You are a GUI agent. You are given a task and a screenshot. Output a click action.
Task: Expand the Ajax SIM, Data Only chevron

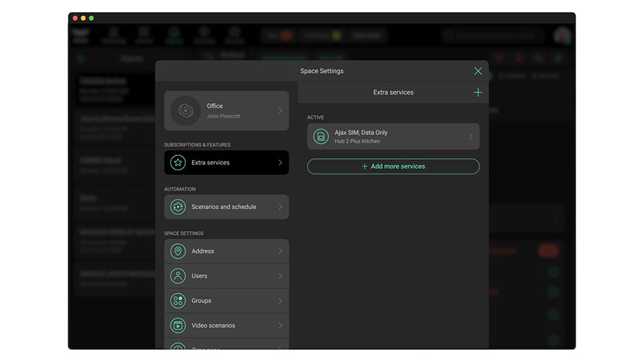(x=470, y=137)
